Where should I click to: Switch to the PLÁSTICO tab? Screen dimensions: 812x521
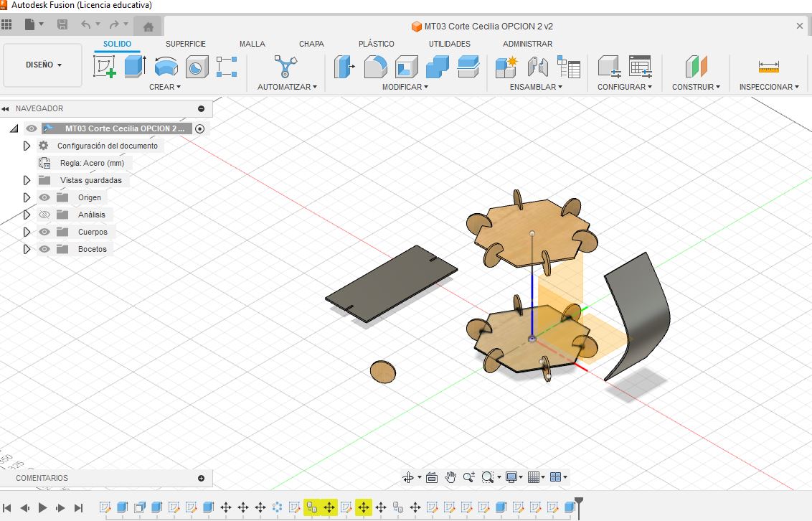tap(377, 44)
